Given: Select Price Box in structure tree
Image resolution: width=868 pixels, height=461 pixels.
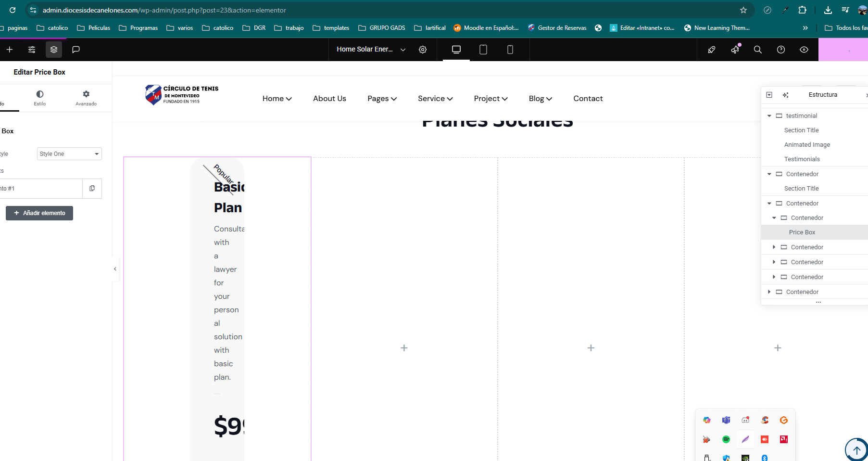Looking at the screenshot, I should click(802, 232).
